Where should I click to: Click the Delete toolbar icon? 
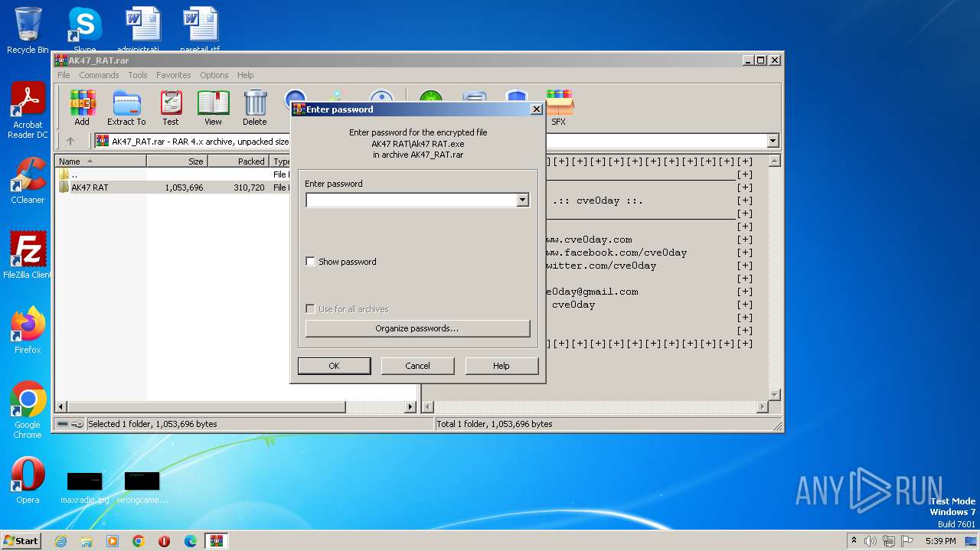coord(255,107)
